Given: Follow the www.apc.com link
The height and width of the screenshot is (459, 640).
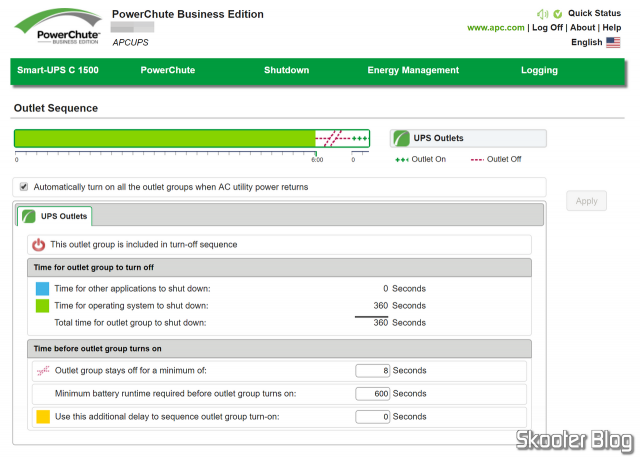Looking at the screenshot, I should (x=496, y=28).
